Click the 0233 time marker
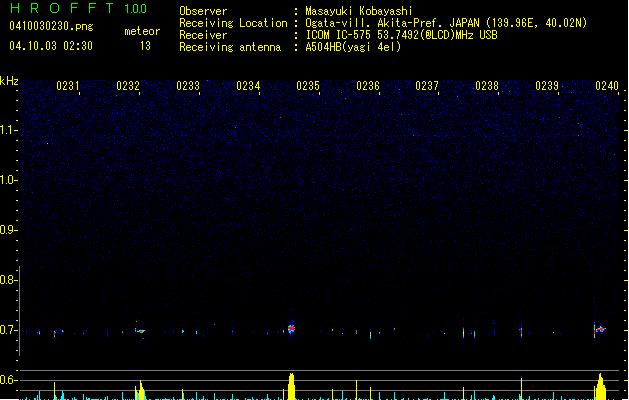Image resolution: width=629 pixels, height=400 pixels. [x=188, y=86]
